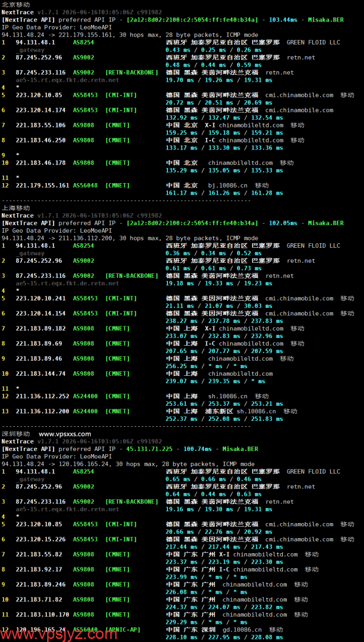Screen dimensions: 364x642
Task: Select the 100.74ms API latency value
Action: point(198,449)
